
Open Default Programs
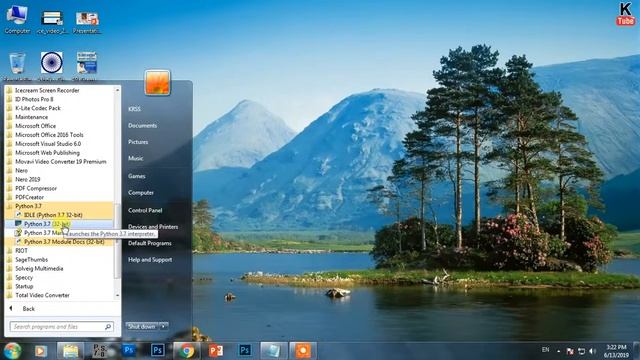click(149, 243)
